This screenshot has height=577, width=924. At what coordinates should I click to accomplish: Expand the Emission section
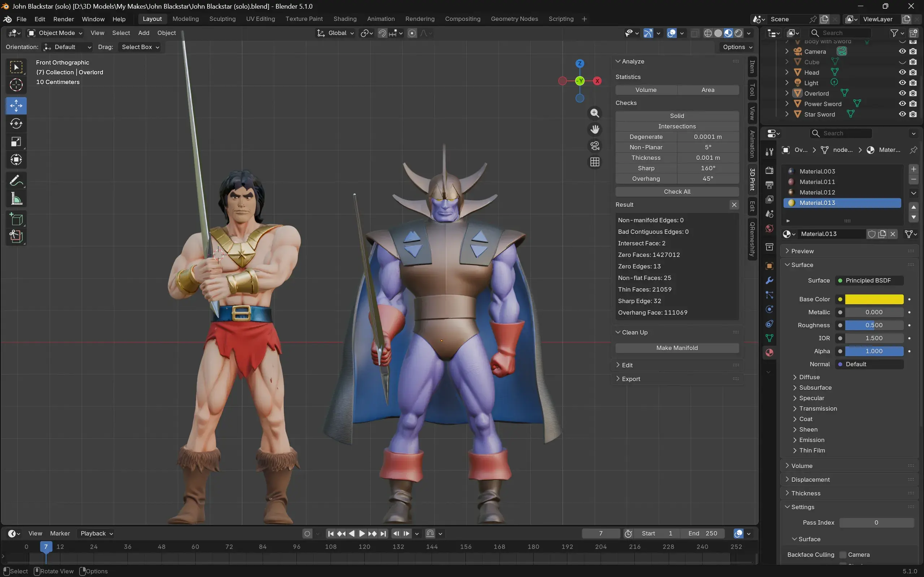[x=811, y=440]
